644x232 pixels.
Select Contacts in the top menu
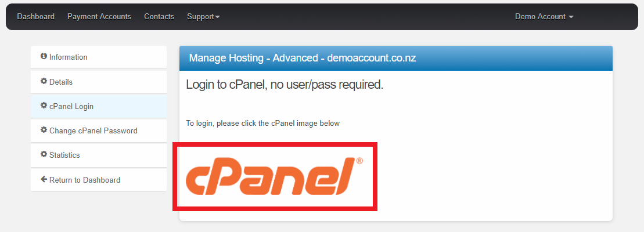click(159, 17)
